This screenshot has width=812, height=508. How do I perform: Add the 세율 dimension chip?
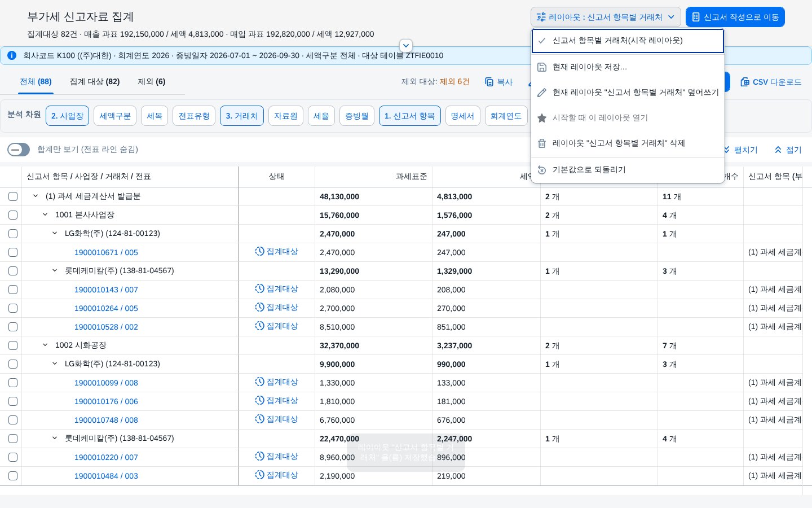321,116
